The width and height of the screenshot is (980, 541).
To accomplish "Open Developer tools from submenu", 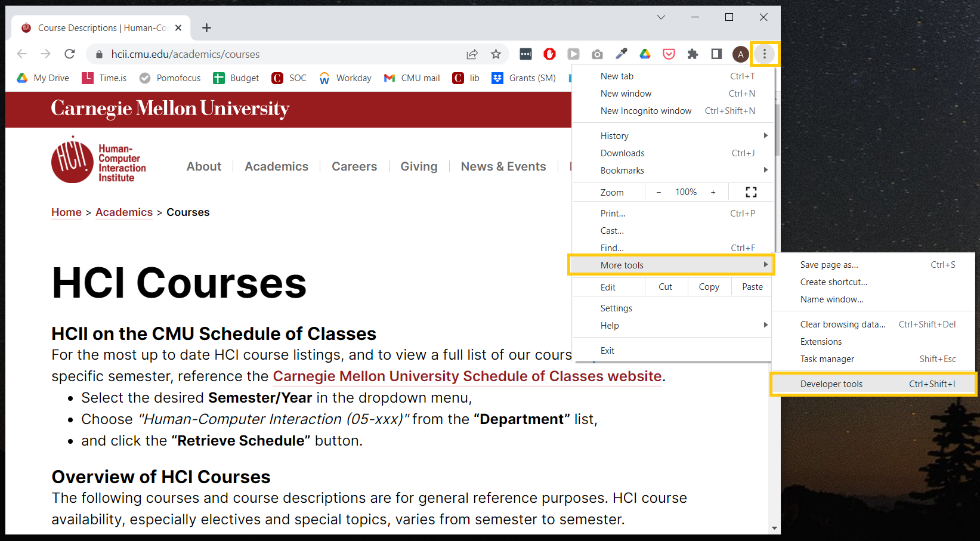I will tap(874, 384).
